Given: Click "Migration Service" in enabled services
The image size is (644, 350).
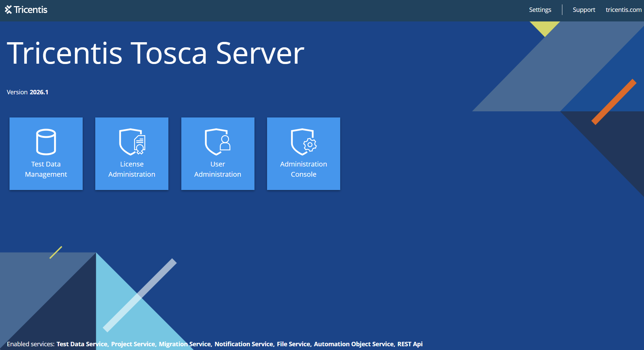Looking at the screenshot, I should (x=185, y=344).
